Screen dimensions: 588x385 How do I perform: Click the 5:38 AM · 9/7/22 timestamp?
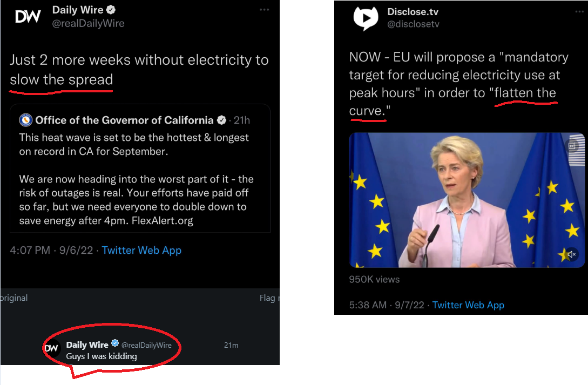[387, 305]
